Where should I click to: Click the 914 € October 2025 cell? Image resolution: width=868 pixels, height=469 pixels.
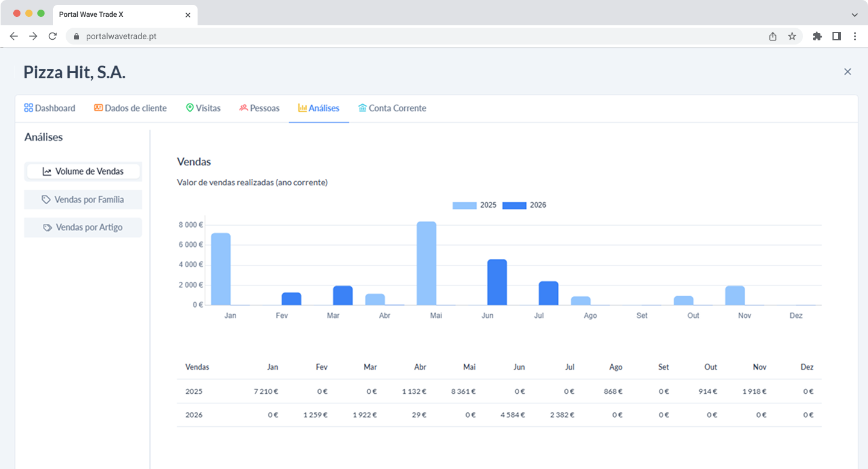tap(707, 391)
